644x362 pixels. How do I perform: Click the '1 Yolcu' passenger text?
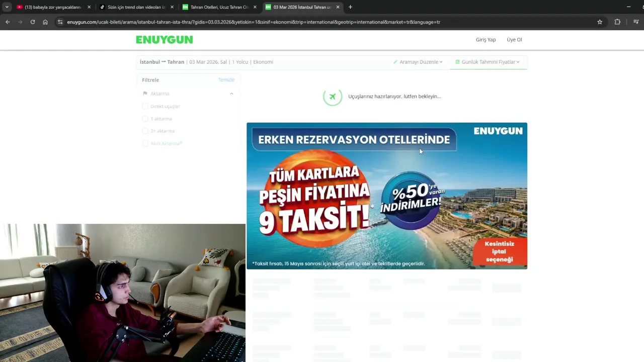(x=240, y=62)
